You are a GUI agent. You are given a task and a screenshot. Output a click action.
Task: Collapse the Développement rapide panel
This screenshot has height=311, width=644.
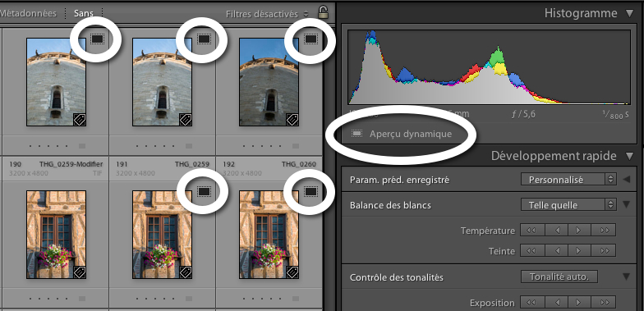(x=629, y=156)
